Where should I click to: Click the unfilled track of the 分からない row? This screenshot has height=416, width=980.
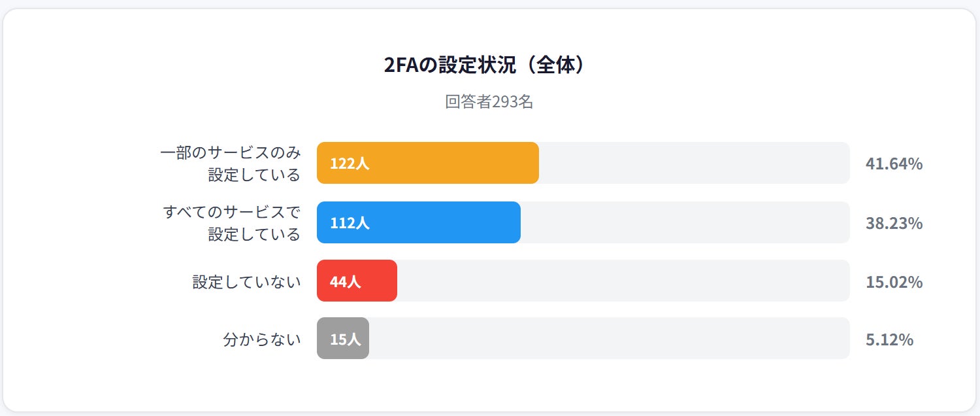[x=609, y=339]
